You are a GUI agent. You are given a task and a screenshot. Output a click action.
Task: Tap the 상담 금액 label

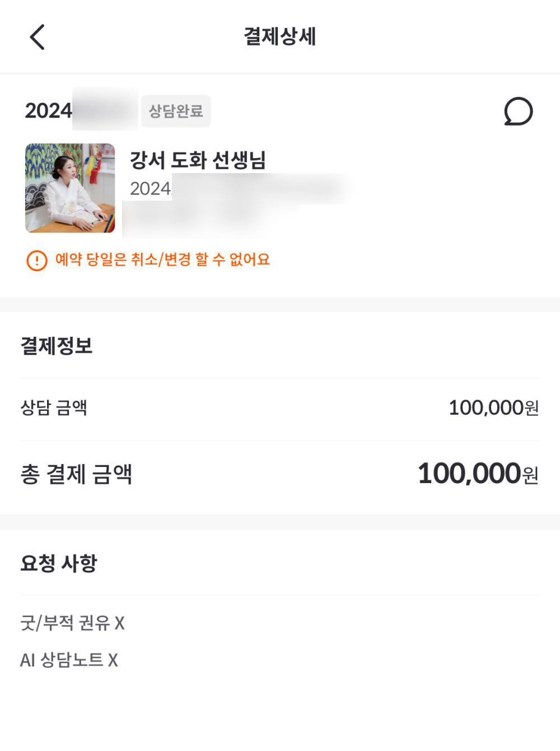pyautogui.click(x=54, y=407)
